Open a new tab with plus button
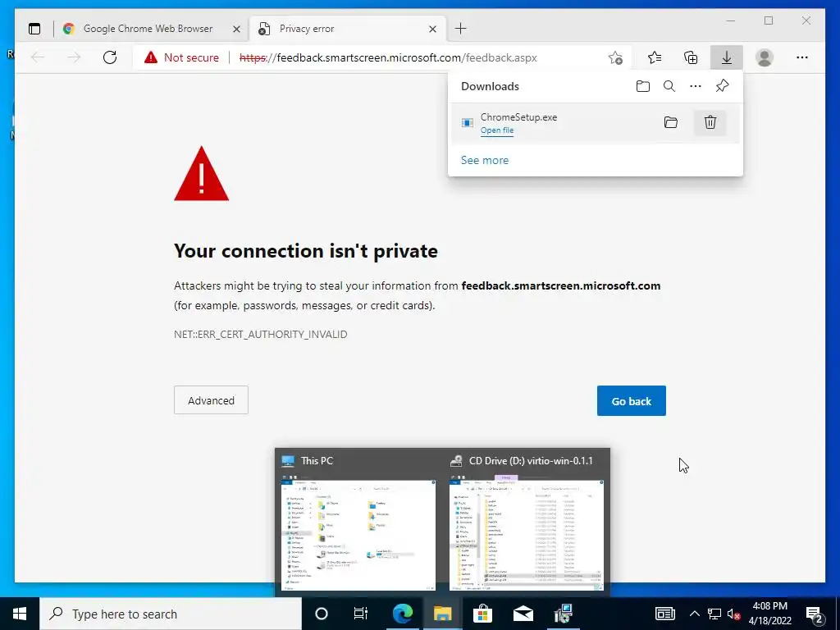This screenshot has width=840, height=630. click(461, 29)
